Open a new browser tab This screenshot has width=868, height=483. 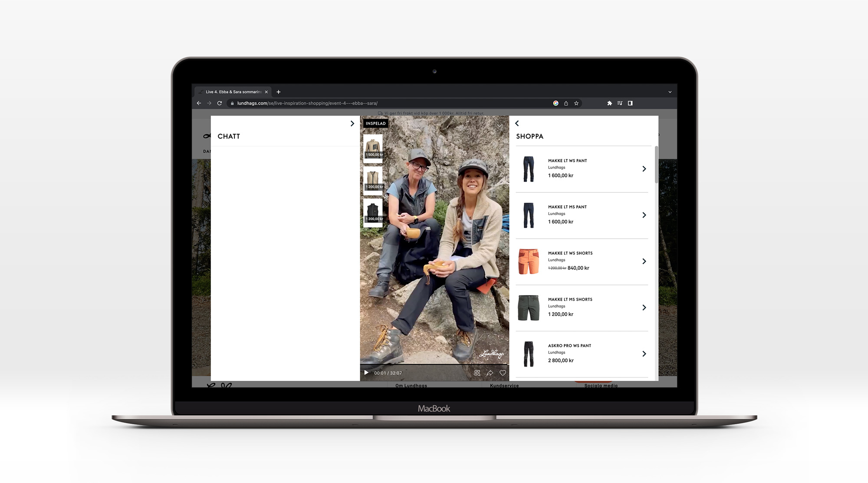279,92
